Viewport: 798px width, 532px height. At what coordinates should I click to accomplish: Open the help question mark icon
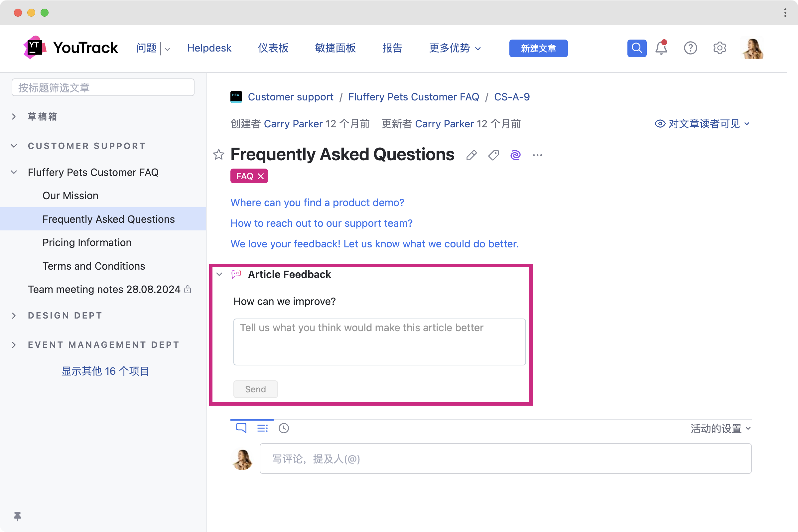[x=690, y=48]
